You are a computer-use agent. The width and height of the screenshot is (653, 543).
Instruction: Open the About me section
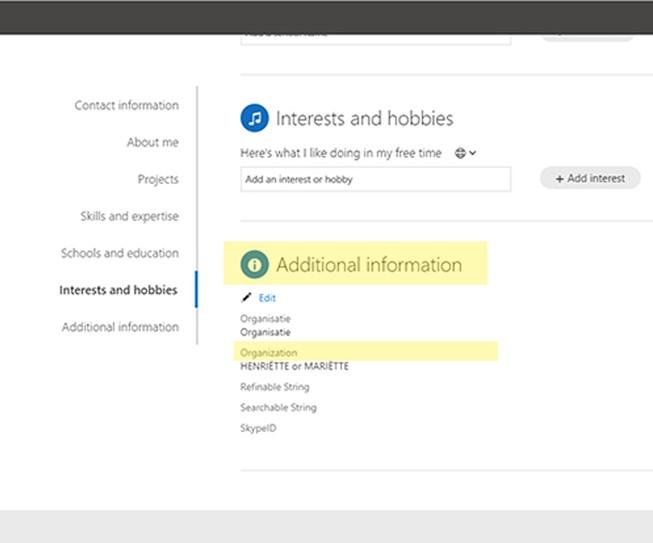pyautogui.click(x=152, y=143)
